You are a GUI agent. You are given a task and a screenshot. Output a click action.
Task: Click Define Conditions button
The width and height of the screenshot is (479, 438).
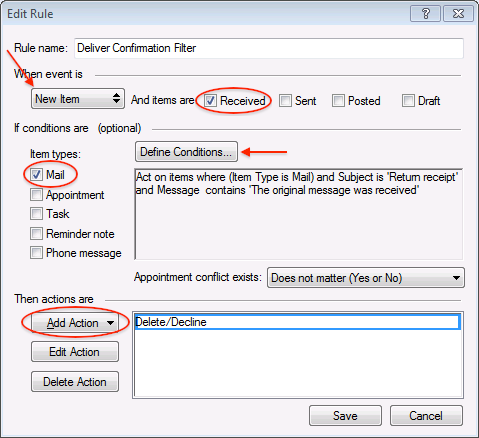click(x=186, y=152)
